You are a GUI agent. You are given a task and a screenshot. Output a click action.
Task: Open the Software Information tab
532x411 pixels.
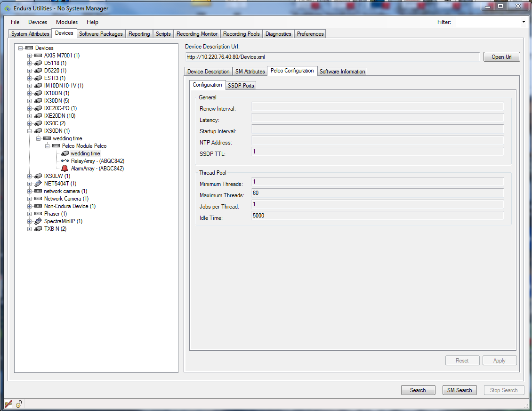pyautogui.click(x=342, y=72)
